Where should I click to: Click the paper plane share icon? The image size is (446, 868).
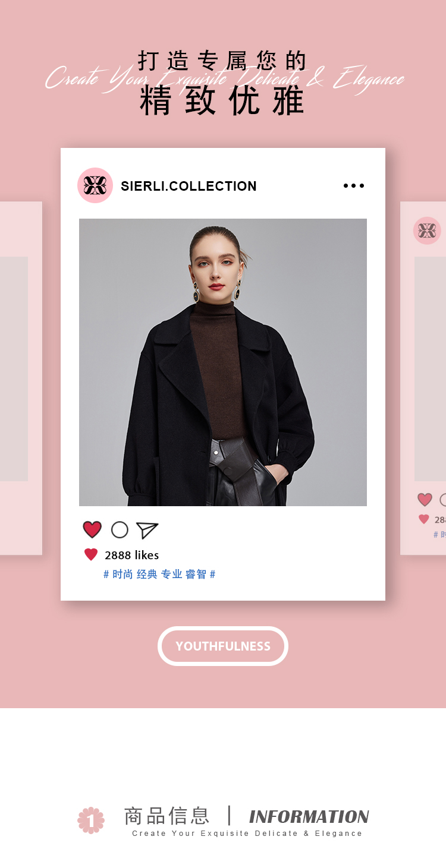click(147, 530)
